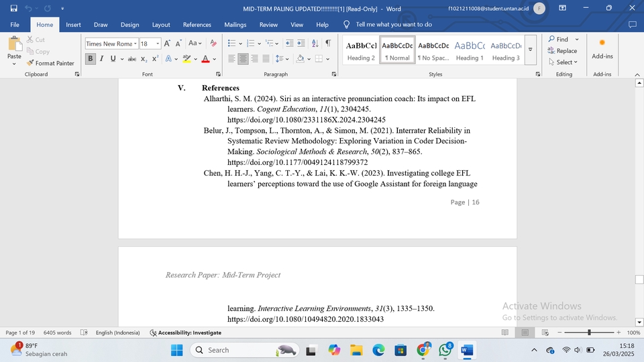Open WhatsApp from the taskbar
This screenshot has width=644, height=362.
445,350
